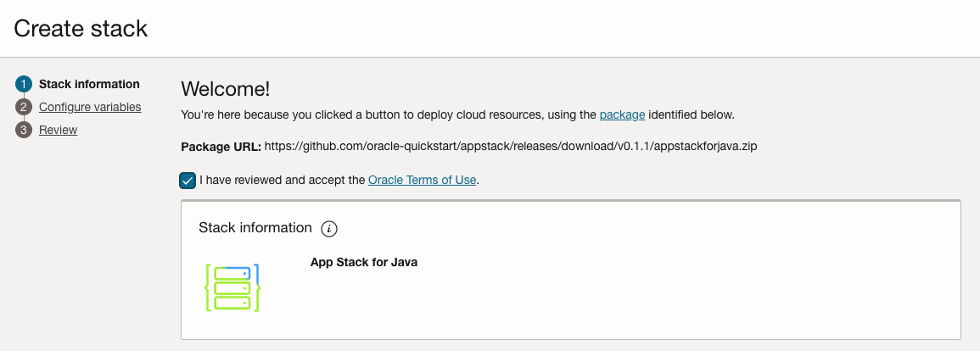The width and height of the screenshot is (980, 351).
Task: Click the 'You're here because' description text
Action: tap(389, 114)
